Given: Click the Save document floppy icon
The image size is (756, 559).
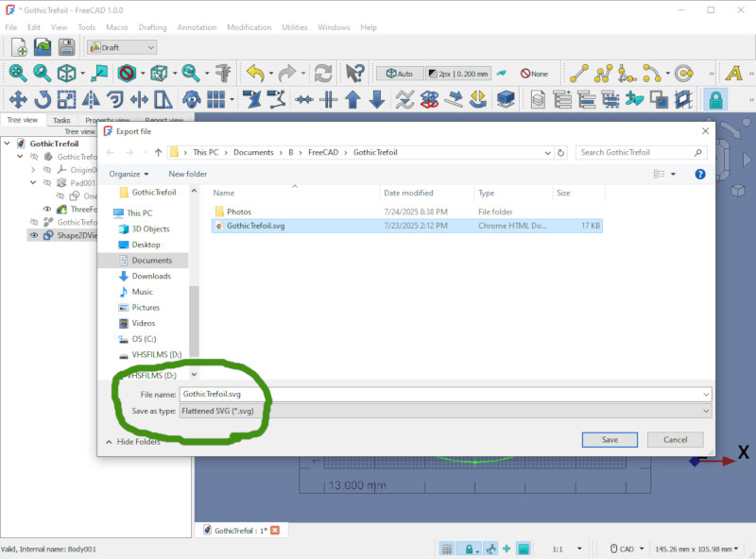Looking at the screenshot, I should point(66,47).
